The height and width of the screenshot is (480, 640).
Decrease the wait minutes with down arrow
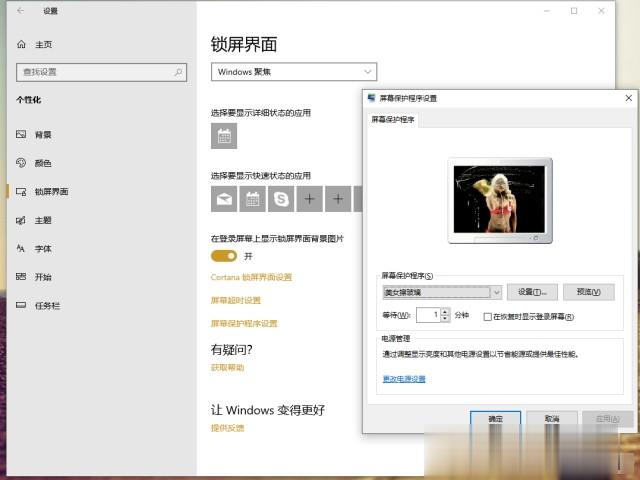[x=445, y=319]
